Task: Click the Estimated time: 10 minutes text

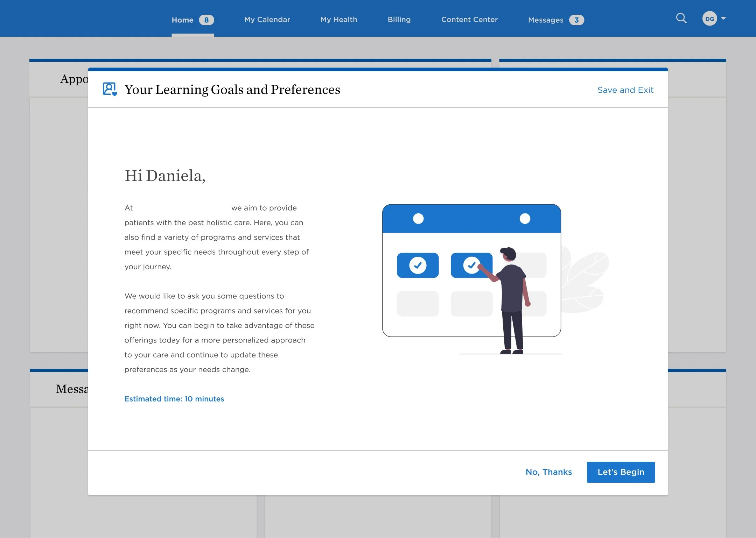Action: point(174,399)
